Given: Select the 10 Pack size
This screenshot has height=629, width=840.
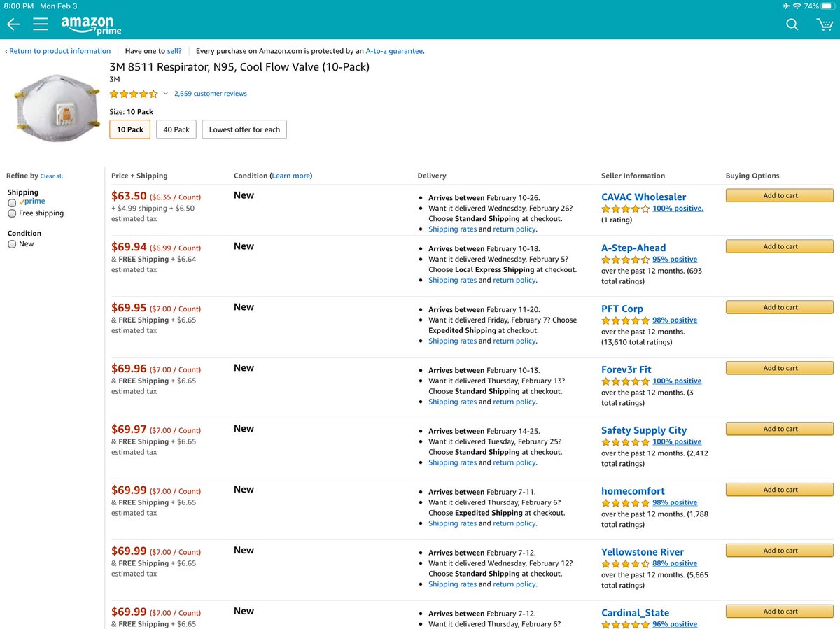Looking at the screenshot, I should [130, 129].
